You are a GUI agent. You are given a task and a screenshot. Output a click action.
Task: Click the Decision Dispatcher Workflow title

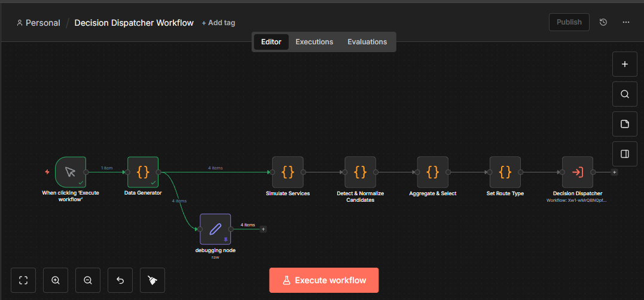(x=134, y=23)
